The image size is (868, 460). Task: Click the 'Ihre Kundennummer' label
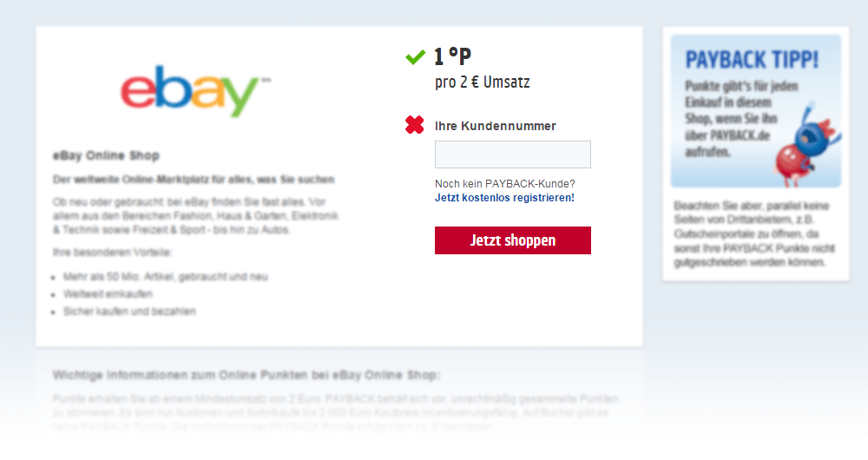(496, 126)
